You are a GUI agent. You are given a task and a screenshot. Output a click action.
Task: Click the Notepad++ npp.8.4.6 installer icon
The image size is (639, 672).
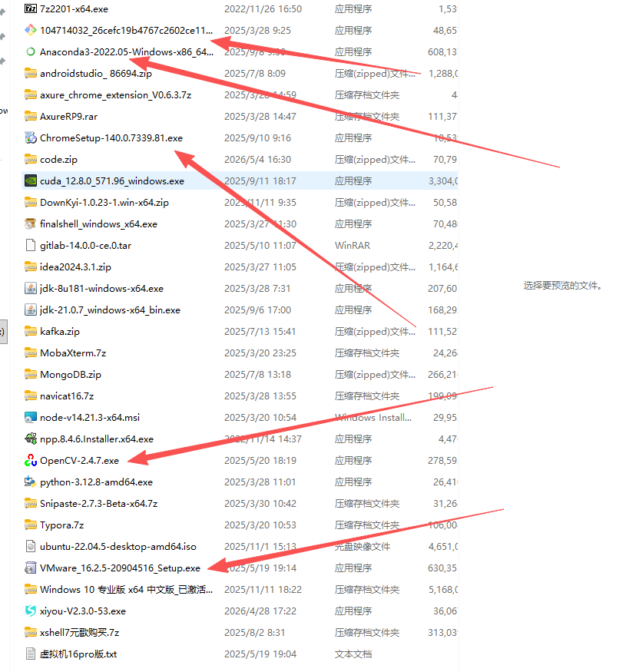[31, 439]
